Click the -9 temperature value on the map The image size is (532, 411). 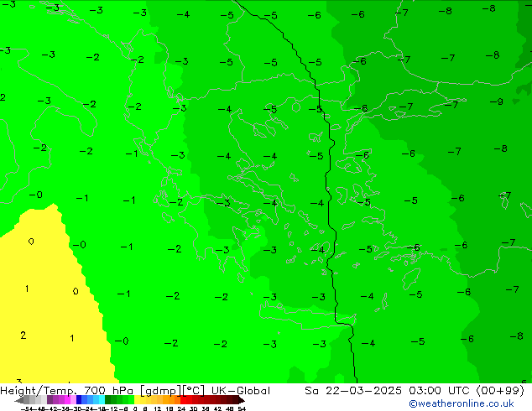click(497, 101)
